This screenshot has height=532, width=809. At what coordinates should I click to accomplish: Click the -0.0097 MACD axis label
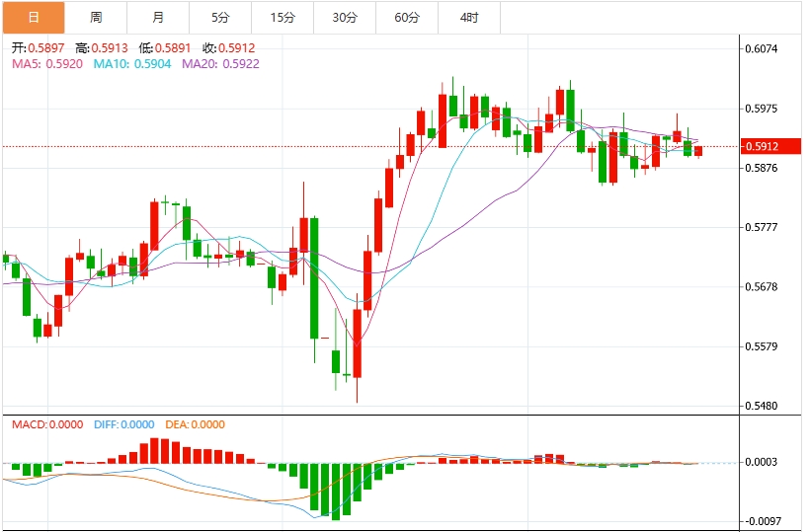(x=762, y=521)
